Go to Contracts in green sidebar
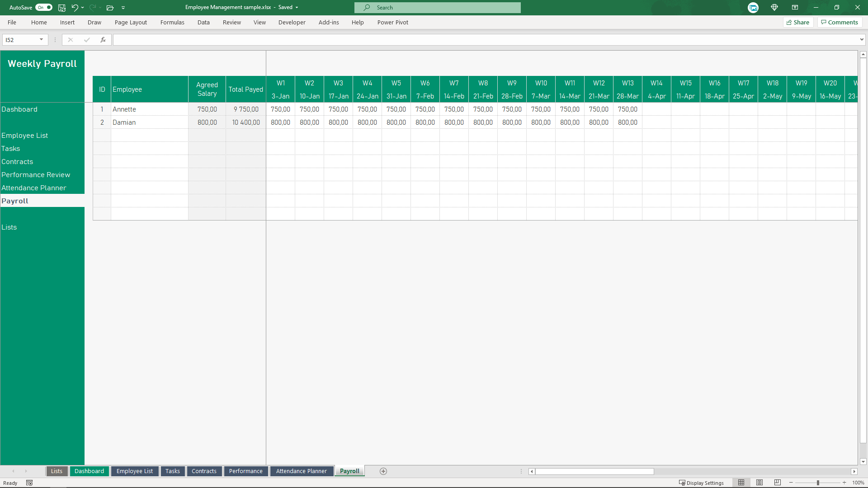 coord(17,162)
